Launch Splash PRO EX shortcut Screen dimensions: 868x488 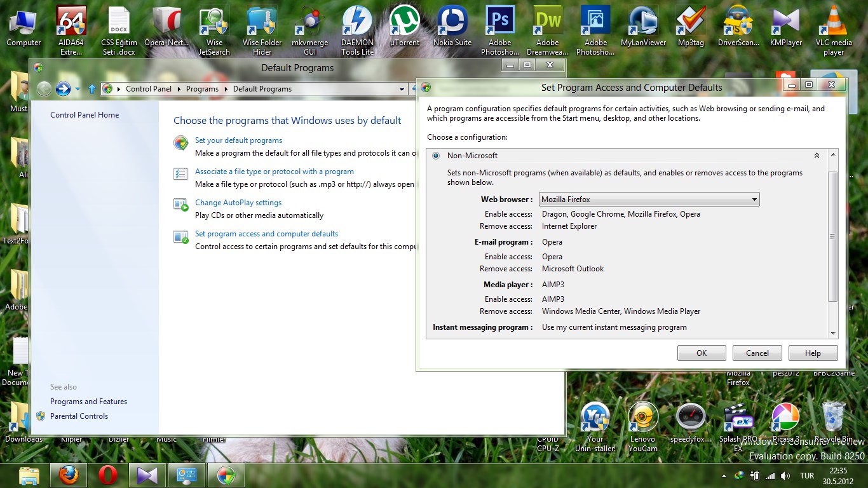coord(738,426)
